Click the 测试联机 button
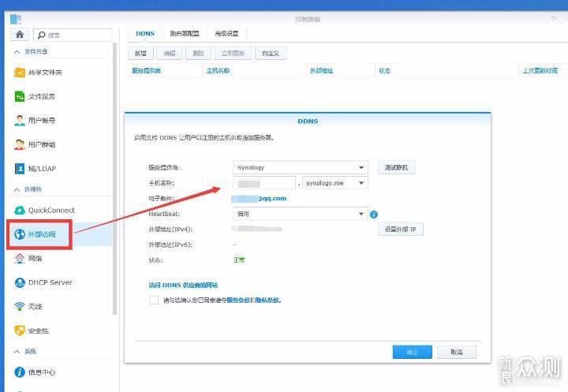Viewport: 568px width, 392px height. pos(396,168)
